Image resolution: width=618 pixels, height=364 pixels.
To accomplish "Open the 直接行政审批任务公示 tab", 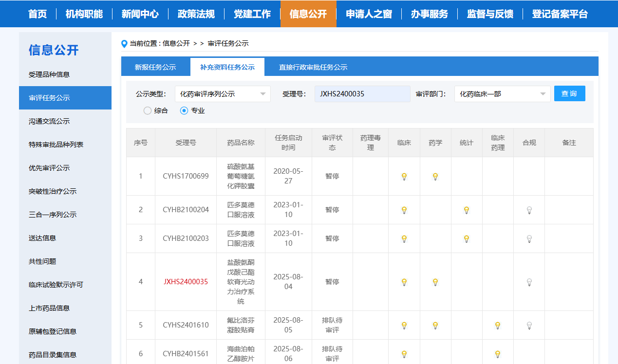I will tap(313, 67).
